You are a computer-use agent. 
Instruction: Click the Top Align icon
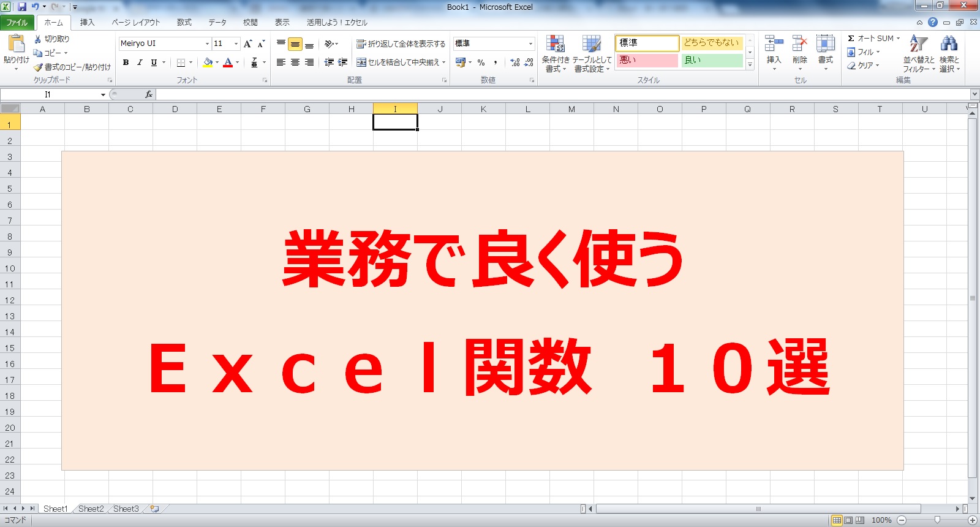pyautogui.click(x=281, y=44)
